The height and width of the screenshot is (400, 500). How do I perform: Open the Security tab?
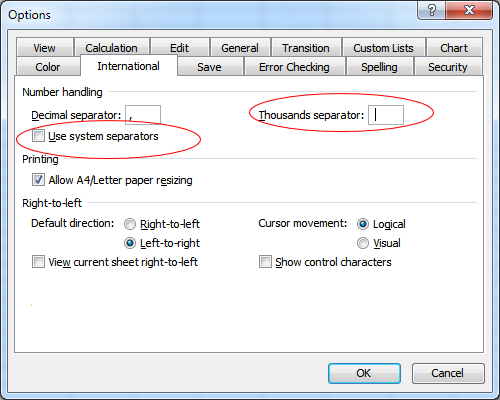pyautogui.click(x=448, y=67)
